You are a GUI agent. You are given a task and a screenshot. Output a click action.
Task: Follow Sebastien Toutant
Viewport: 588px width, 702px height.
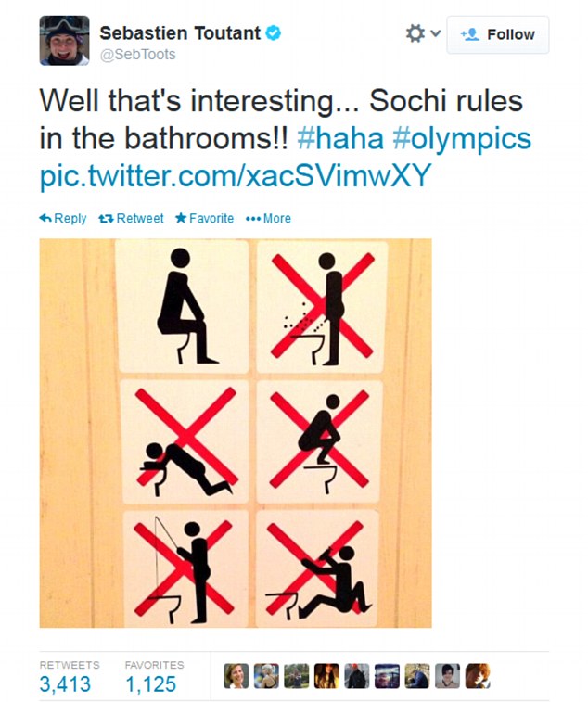[x=497, y=34]
